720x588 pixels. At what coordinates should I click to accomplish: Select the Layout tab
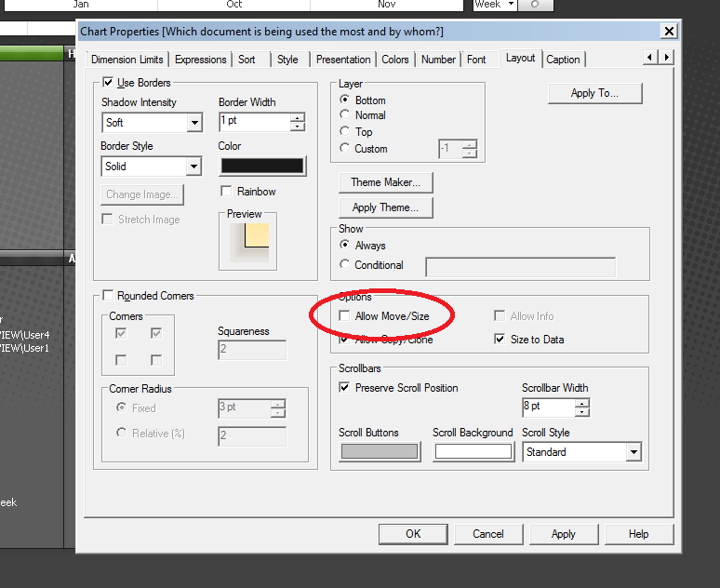(x=520, y=59)
